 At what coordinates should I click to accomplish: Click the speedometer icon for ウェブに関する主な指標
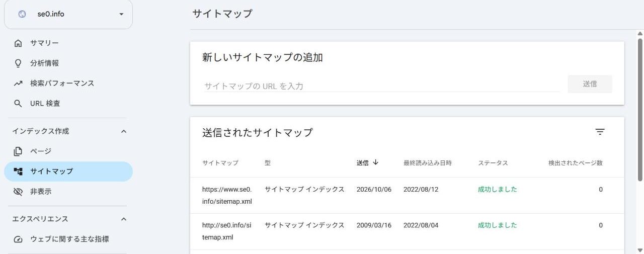tap(18, 239)
